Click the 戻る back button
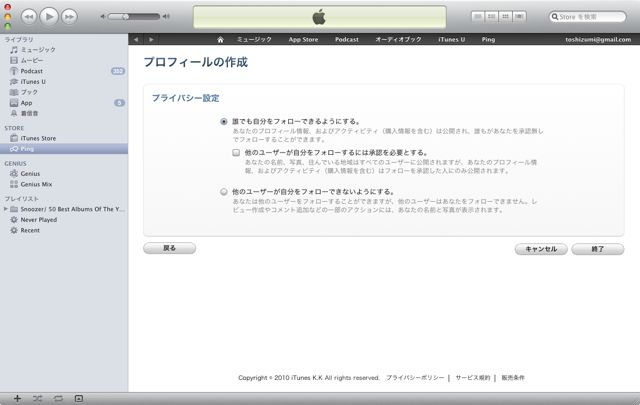Screen dimensions: 640x405 (169, 248)
